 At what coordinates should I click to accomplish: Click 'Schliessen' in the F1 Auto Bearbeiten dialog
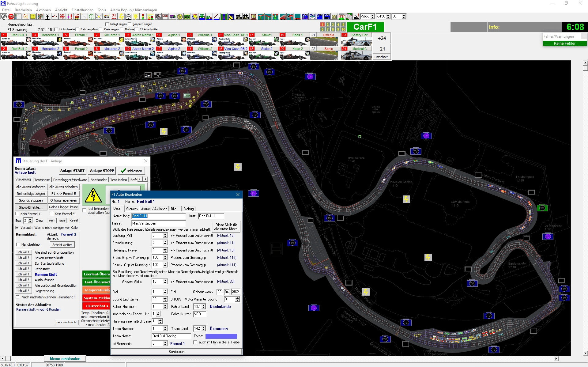click(x=177, y=352)
